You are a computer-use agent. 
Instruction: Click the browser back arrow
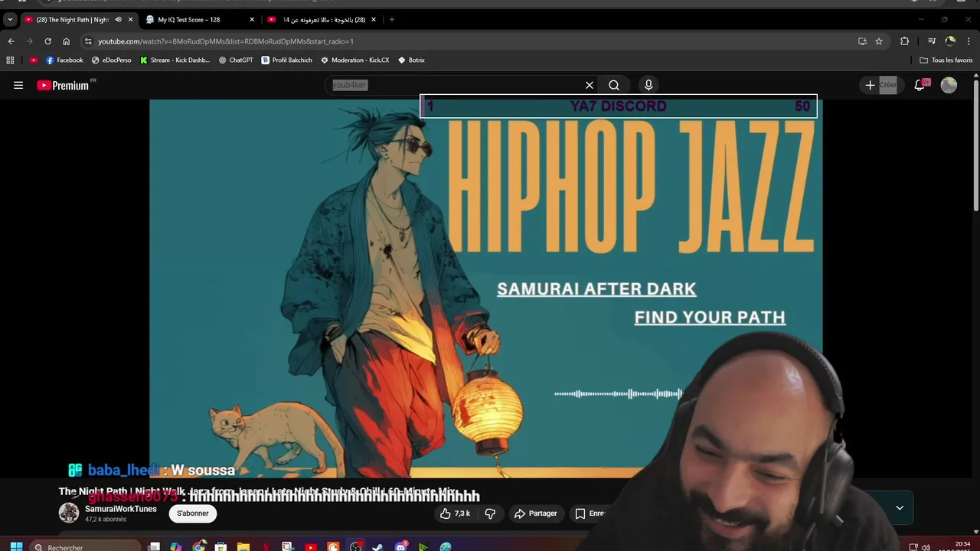11,41
